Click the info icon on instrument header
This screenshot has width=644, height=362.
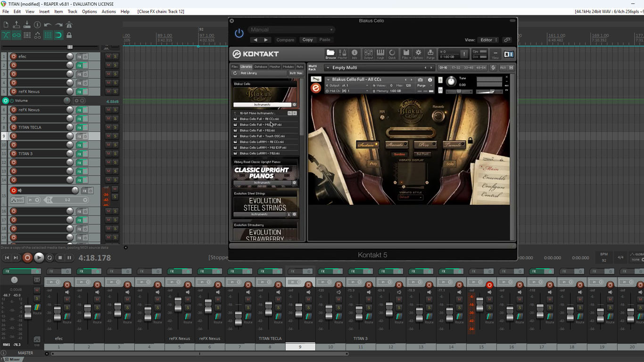pos(429,80)
